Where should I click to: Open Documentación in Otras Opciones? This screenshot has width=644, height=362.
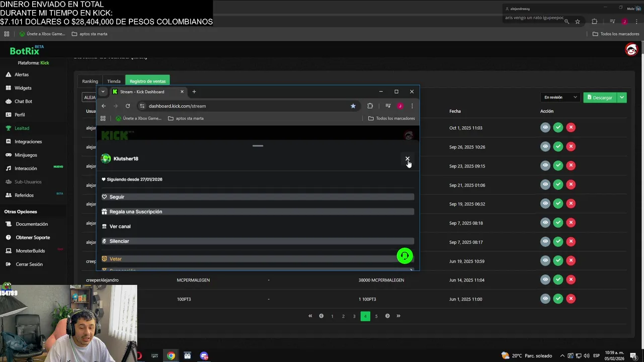32,224
